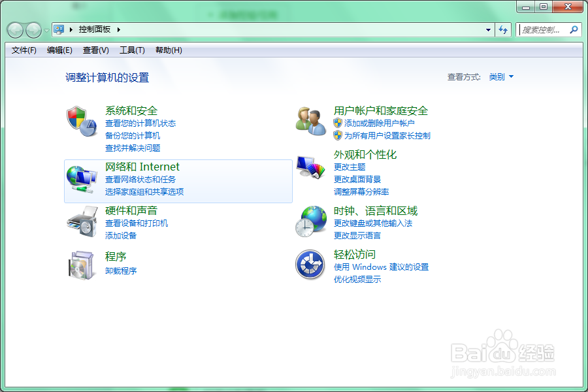Open the address bar history dropdown

488,29
